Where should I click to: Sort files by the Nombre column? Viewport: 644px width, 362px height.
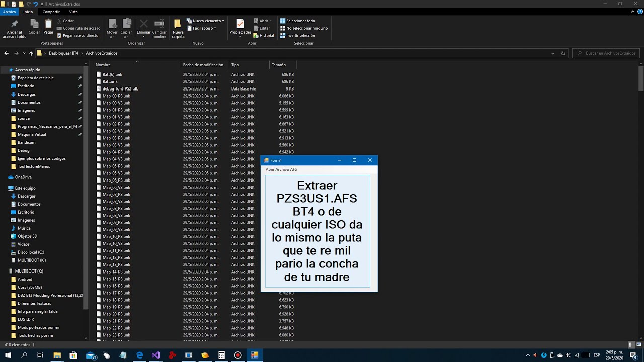(x=137, y=65)
